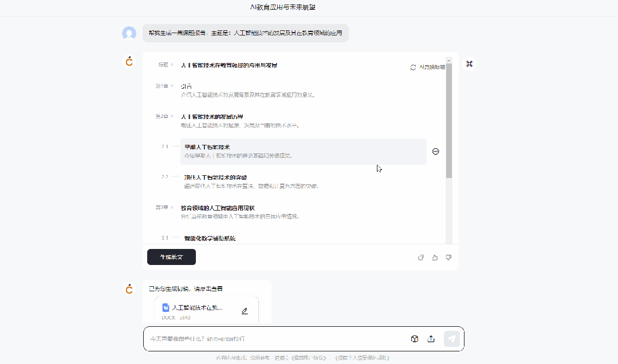The image size is (618, 364).
Task: Give a thumbs down to the generated outline
Action: 448,257
